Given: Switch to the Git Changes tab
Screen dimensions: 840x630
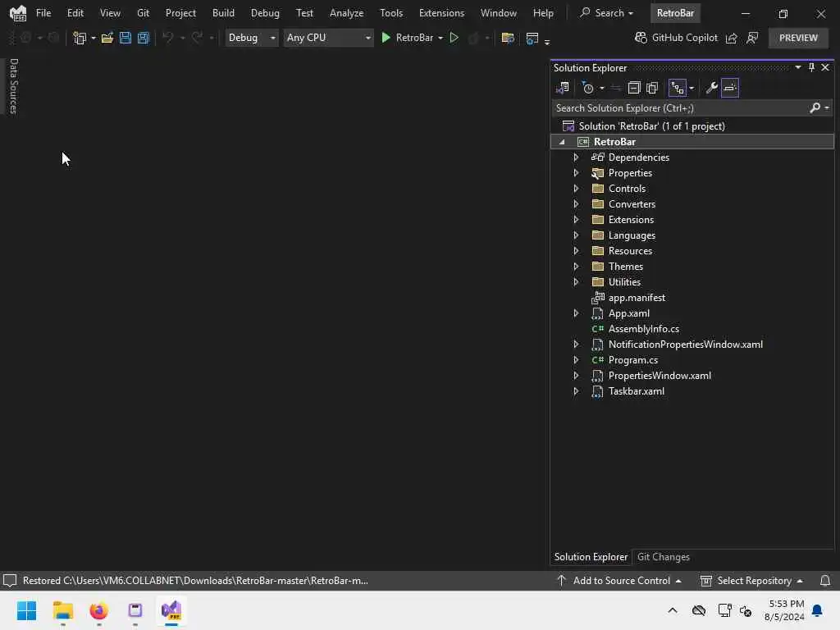Looking at the screenshot, I should [x=663, y=557].
